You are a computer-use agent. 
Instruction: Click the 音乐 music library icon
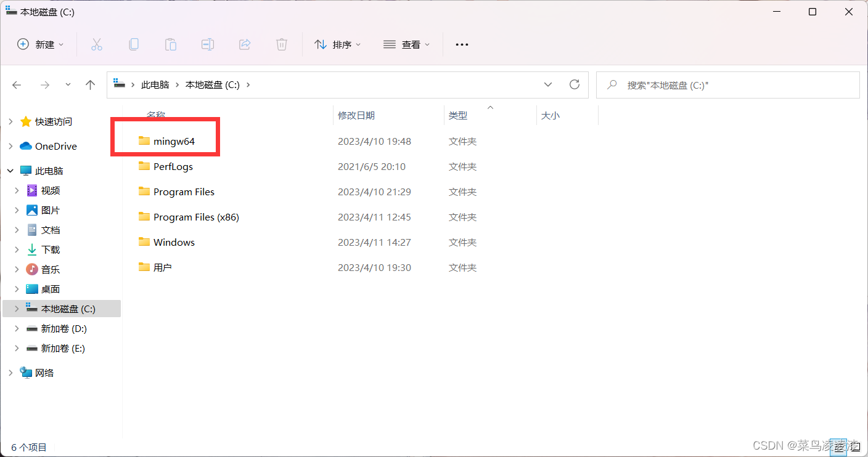(32, 269)
